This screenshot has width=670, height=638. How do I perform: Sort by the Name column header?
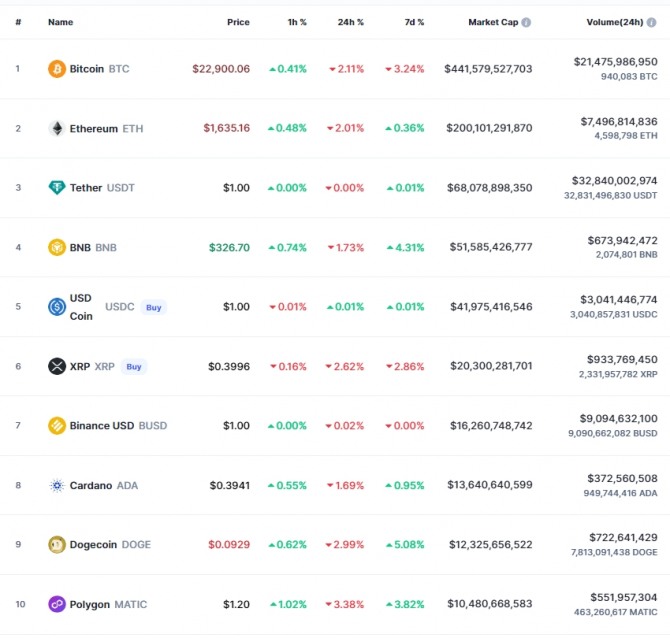tap(60, 22)
